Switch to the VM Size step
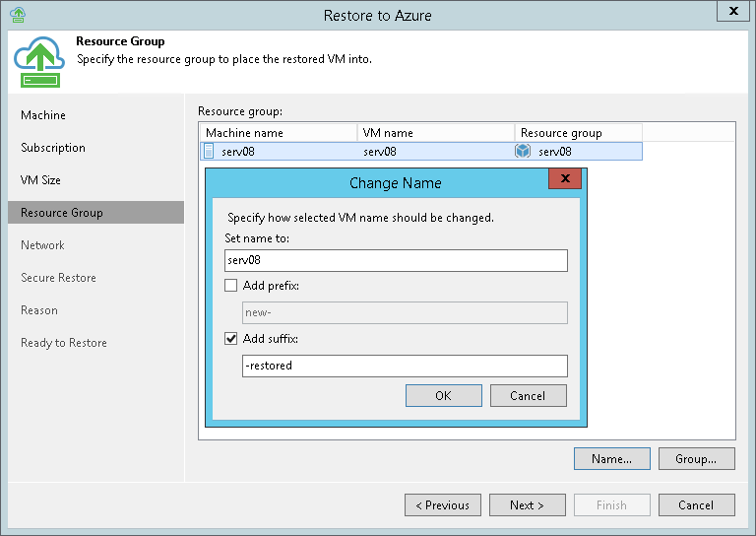 [41, 180]
